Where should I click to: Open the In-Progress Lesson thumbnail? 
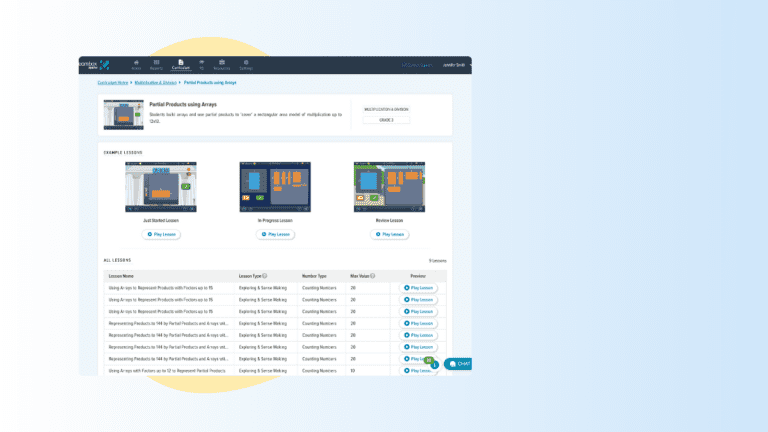click(275, 187)
